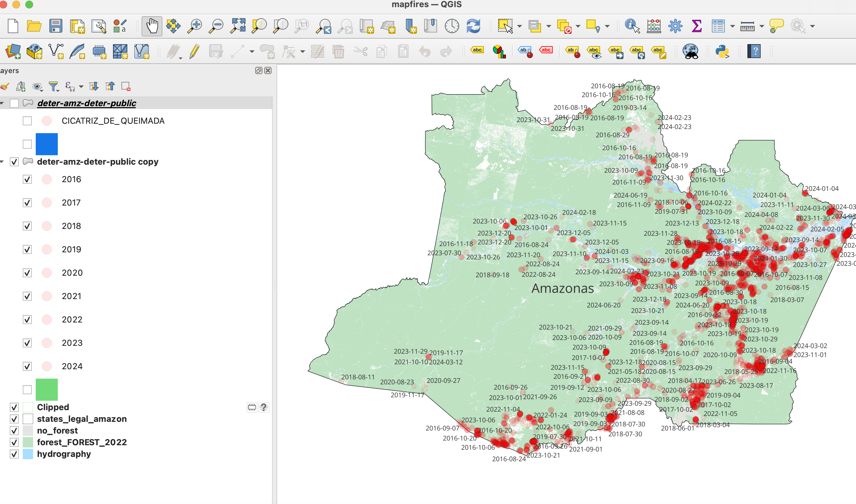Select the Zoom Out tool
Screen dimensions: 856x504
point(216,26)
